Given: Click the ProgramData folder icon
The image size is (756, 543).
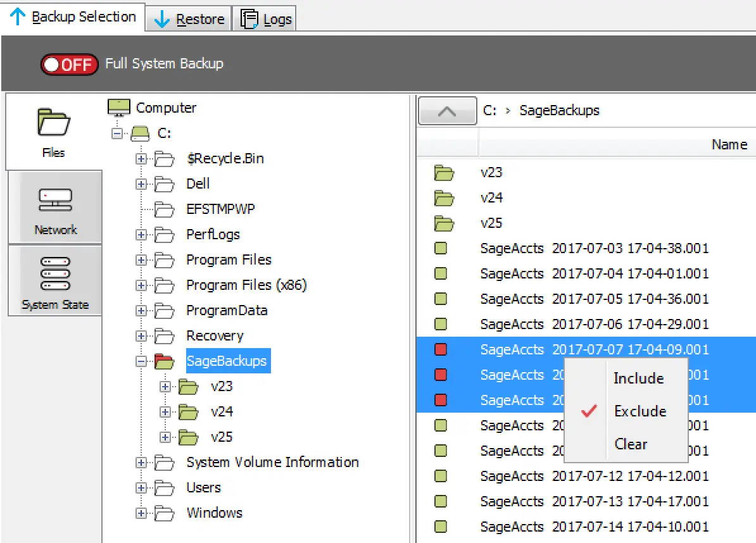Looking at the screenshot, I should pos(164,311).
